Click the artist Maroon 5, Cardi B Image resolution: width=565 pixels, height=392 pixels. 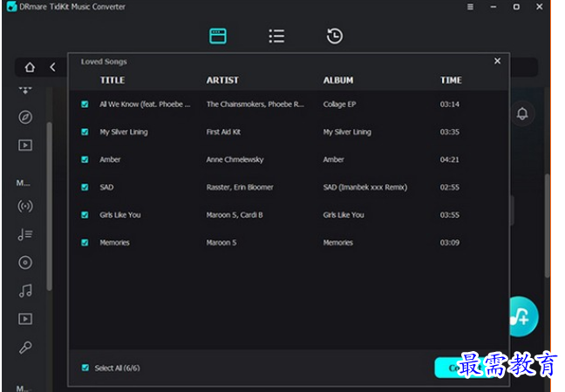point(235,215)
